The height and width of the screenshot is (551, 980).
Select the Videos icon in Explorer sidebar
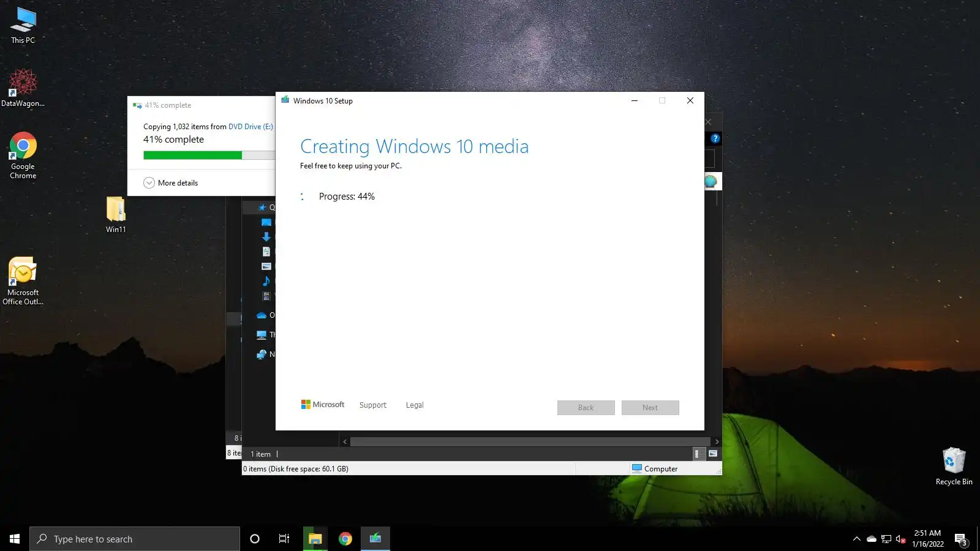266,296
